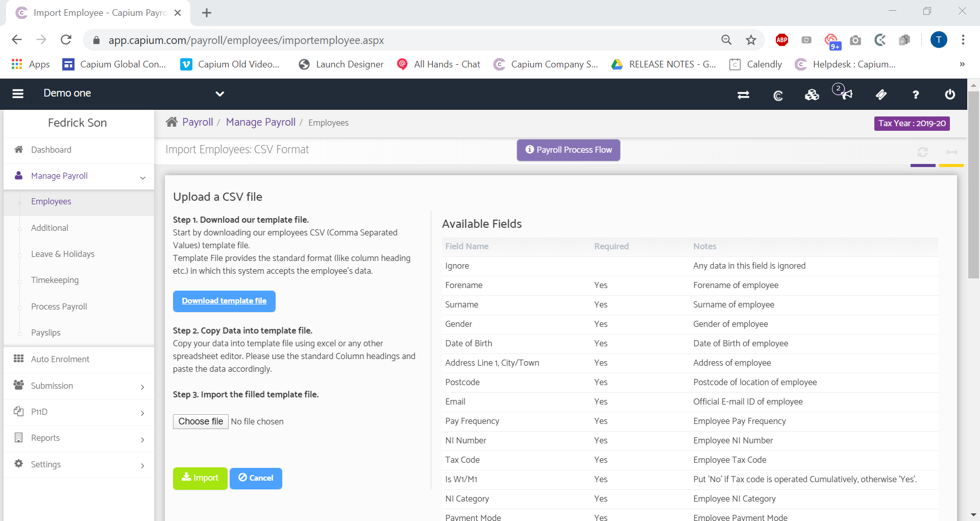Open Launch Designer bookmark

pos(341,64)
